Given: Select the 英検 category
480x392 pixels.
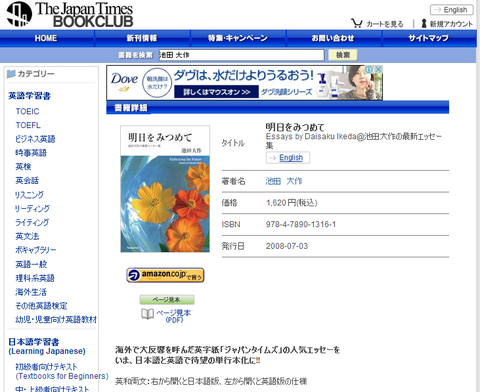Looking at the screenshot, I should [x=23, y=167].
